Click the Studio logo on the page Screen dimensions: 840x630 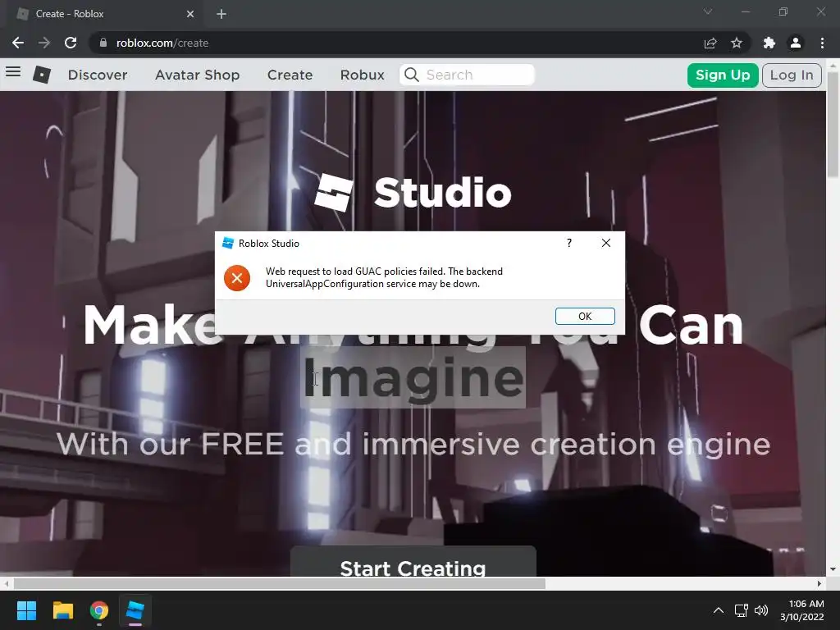(413, 192)
